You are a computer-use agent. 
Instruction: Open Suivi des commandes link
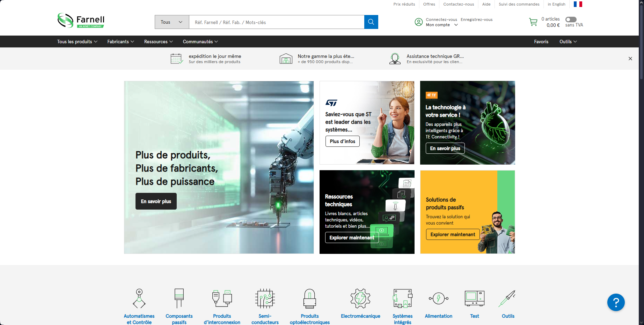pyautogui.click(x=519, y=4)
